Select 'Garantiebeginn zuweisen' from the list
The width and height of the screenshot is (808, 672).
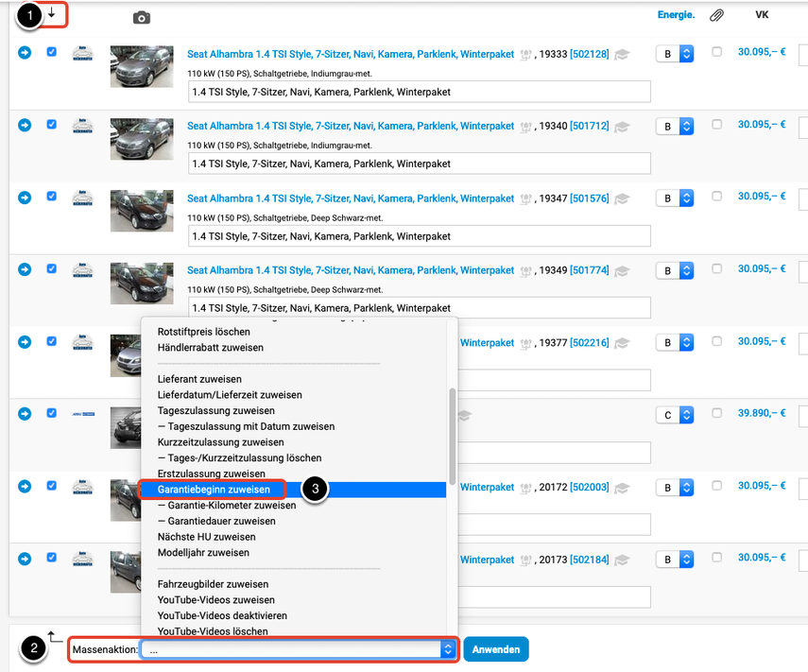coord(214,490)
